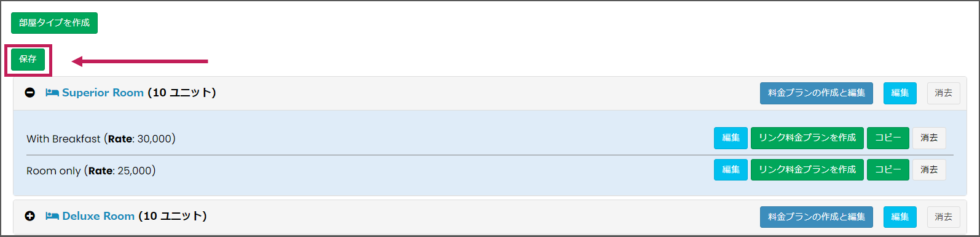The height and width of the screenshot is (237, 980).
Task: Click the 保存 save button
Action: (x=28, y=60)
